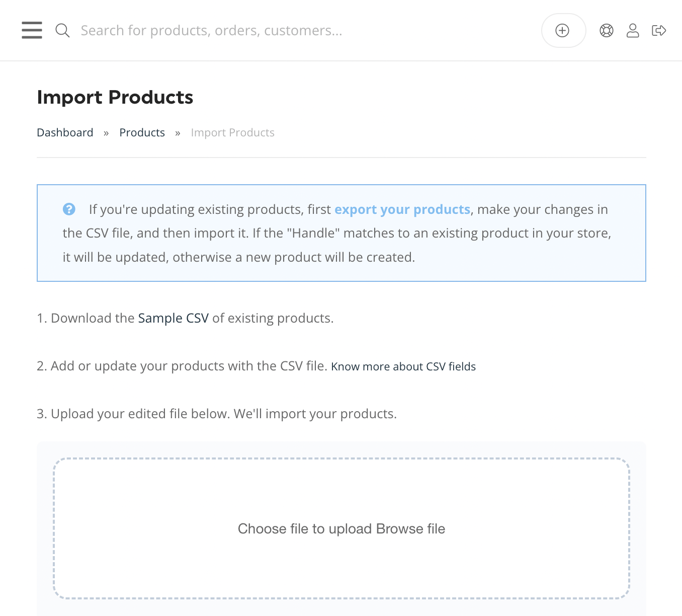Click the plus circle quick-add button

click(x=563, y=31)
